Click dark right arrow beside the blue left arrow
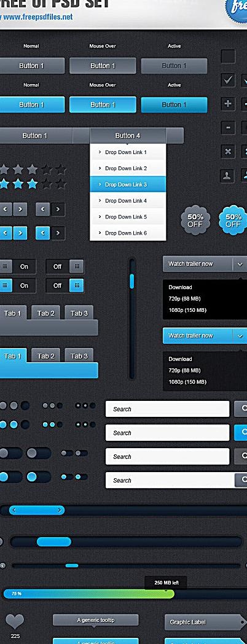The width and height of the screenshot is (247, 644). tap(58, 233)
